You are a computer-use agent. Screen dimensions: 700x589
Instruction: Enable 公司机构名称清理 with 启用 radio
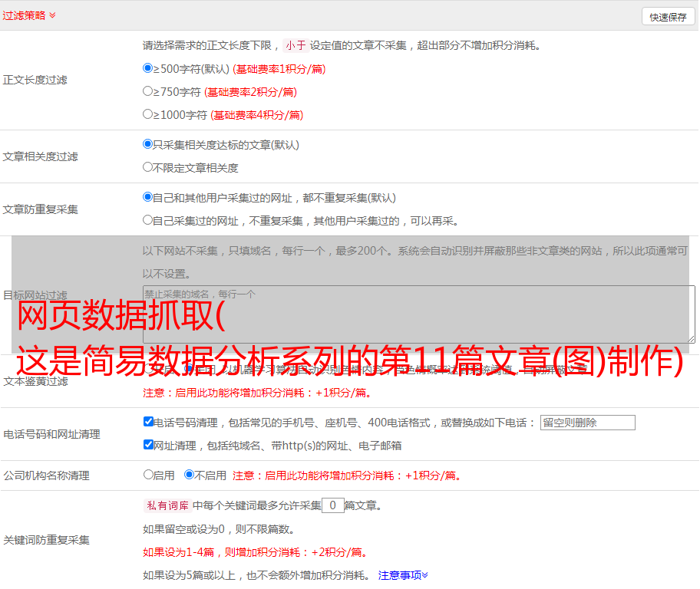[148, 475]
